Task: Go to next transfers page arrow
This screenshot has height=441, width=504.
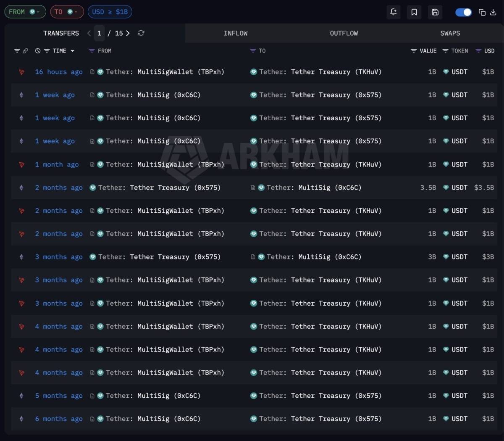Action: coord(128,33)
